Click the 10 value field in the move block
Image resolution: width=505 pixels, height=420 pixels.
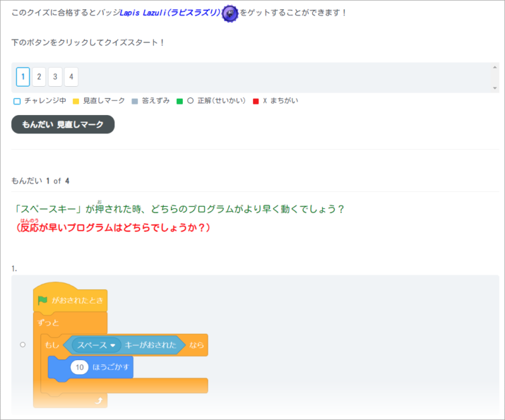(x=80, y=368)
